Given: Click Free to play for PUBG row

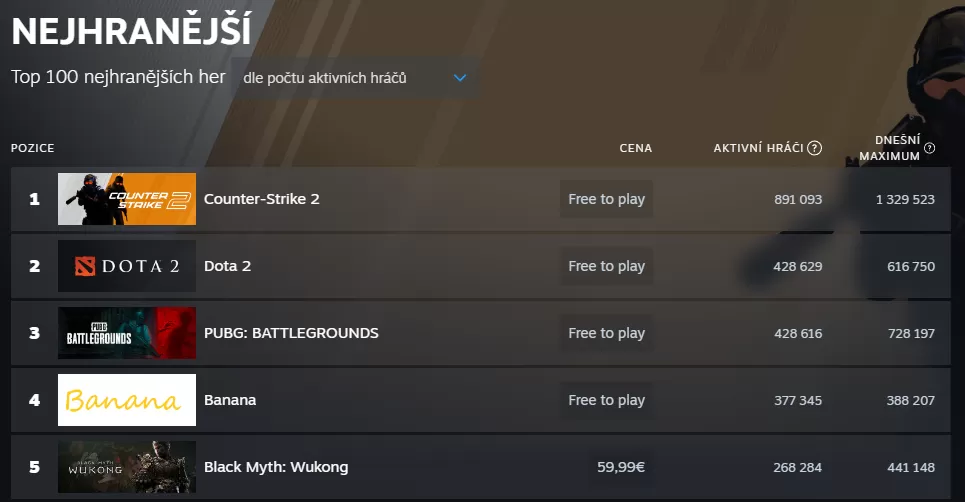Looking at the screenshot, I should coord(606,333).
